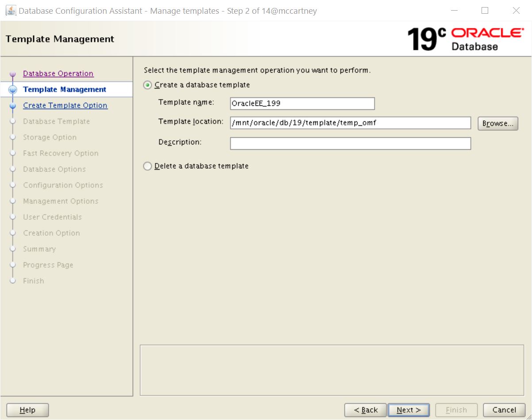Select Create a database template radio button

tap(148, 85)
